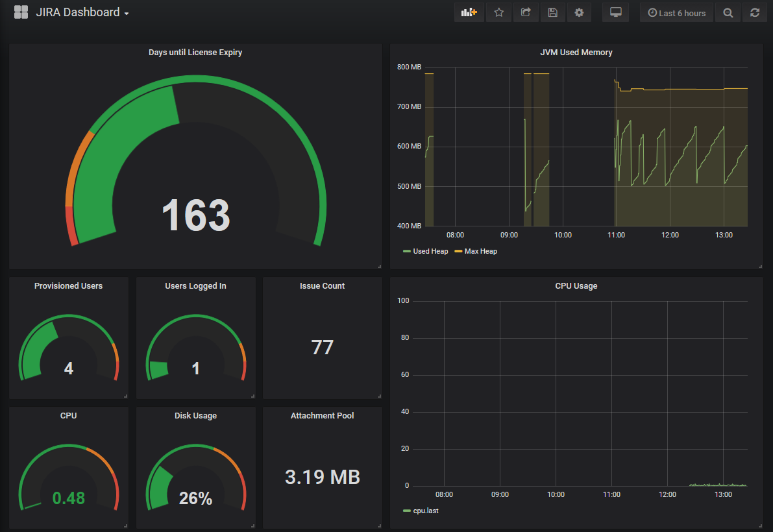The width and height of the screenshot is (773, 532).
Task: Open JVM Used Memory panel title menu
Action: pyautogui.click(x=576, y=52)
